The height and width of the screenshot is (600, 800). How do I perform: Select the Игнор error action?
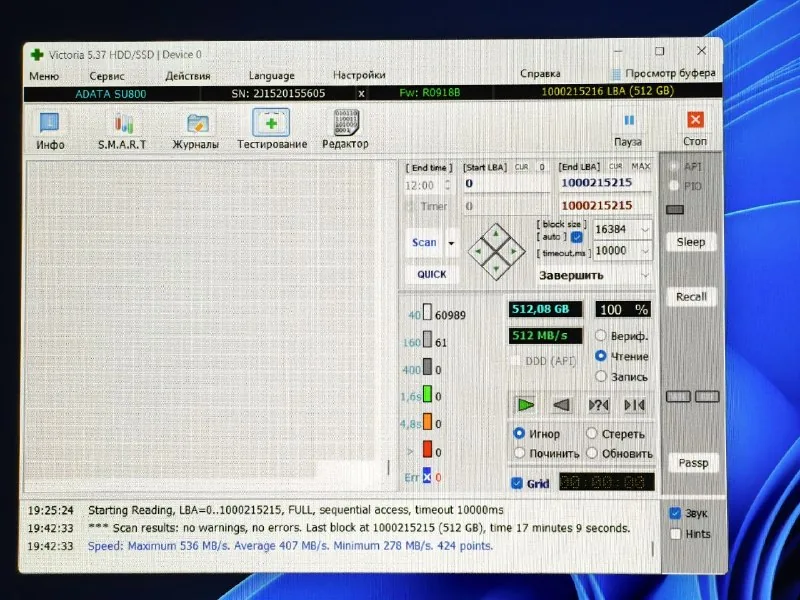click(x=519, y=433)
